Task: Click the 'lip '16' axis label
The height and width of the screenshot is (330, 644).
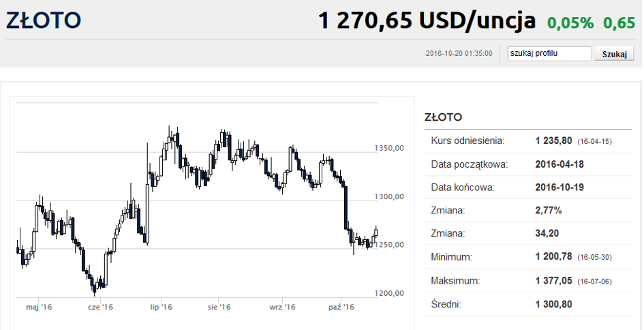Action: click(x=161, y=307)
